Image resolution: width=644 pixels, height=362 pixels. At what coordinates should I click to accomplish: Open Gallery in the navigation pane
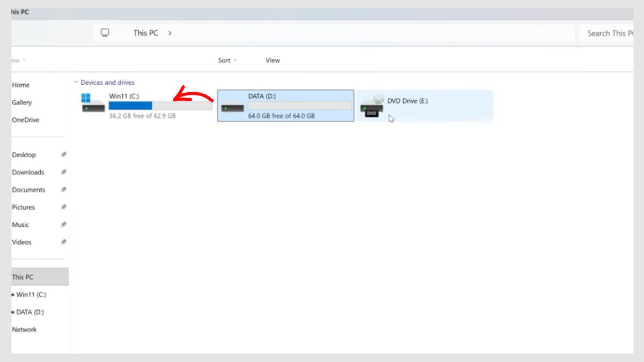pos(22,102)
